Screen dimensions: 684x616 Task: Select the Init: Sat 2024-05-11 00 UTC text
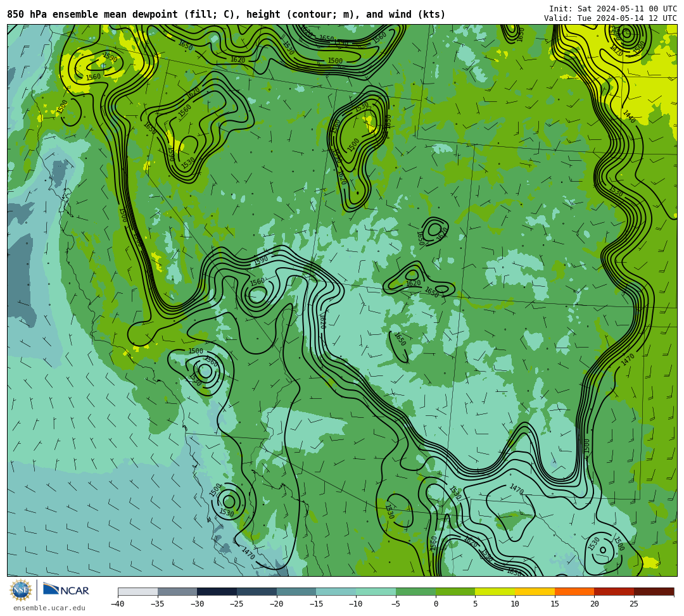click(613, 9)
